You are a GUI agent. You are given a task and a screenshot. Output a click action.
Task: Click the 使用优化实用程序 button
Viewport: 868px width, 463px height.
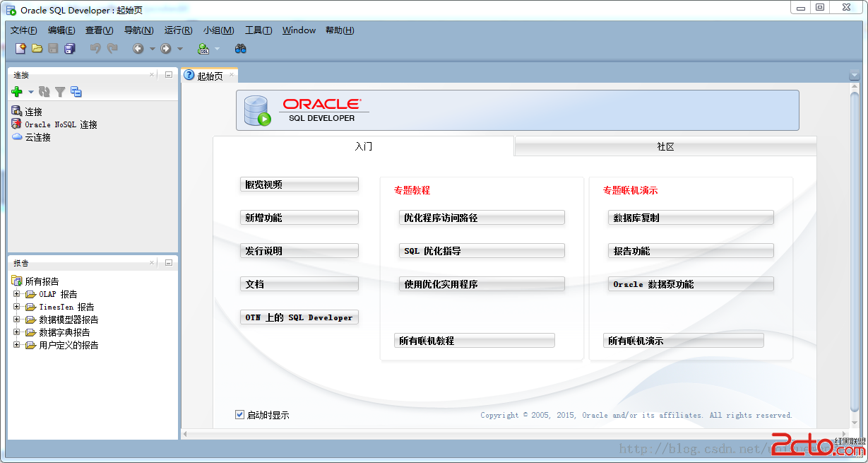click(482, 284)
